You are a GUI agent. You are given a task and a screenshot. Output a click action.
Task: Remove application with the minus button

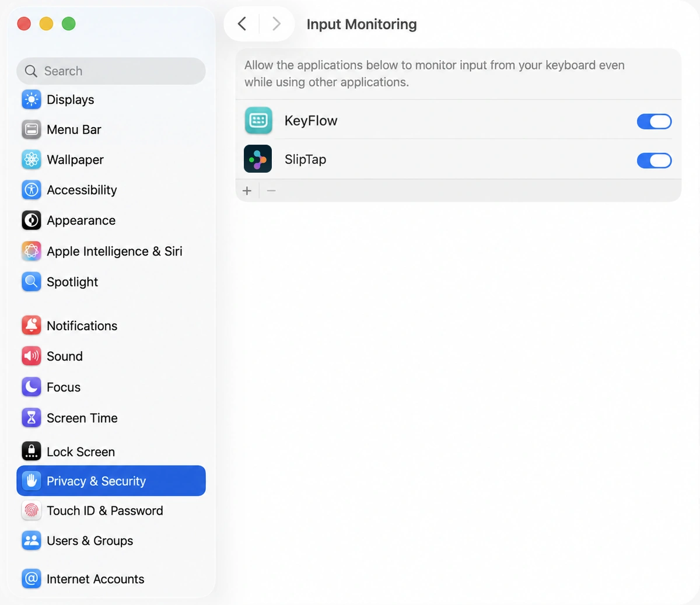coord(271,191)
